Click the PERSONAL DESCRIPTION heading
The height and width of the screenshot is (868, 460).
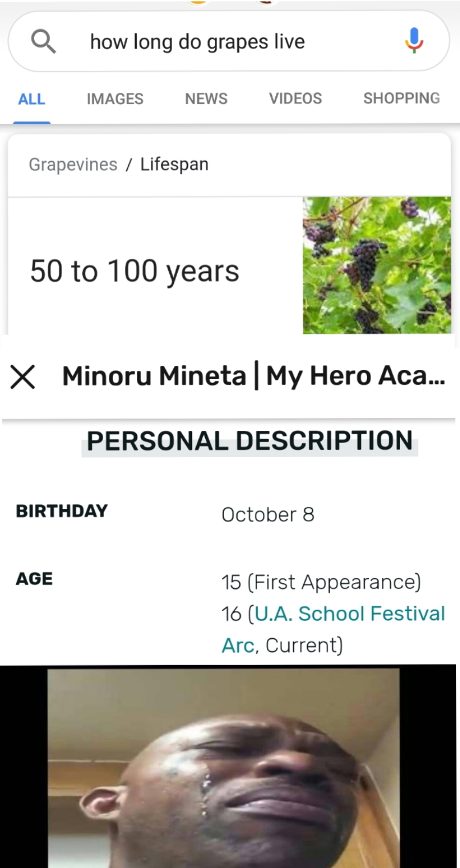(x=250, y=441)
